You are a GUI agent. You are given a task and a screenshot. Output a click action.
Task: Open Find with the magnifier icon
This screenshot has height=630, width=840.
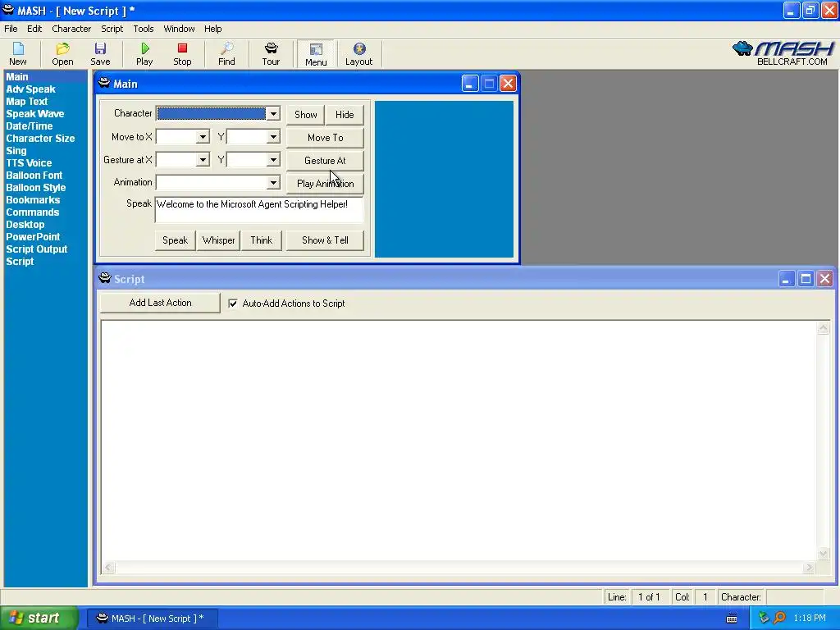point(226,48)
